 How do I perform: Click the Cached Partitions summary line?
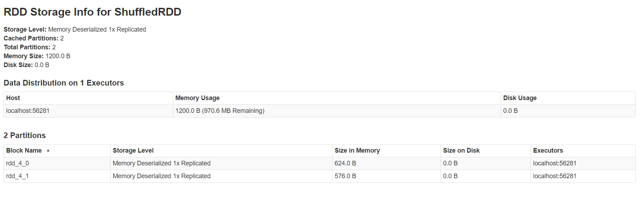[34, 38]
